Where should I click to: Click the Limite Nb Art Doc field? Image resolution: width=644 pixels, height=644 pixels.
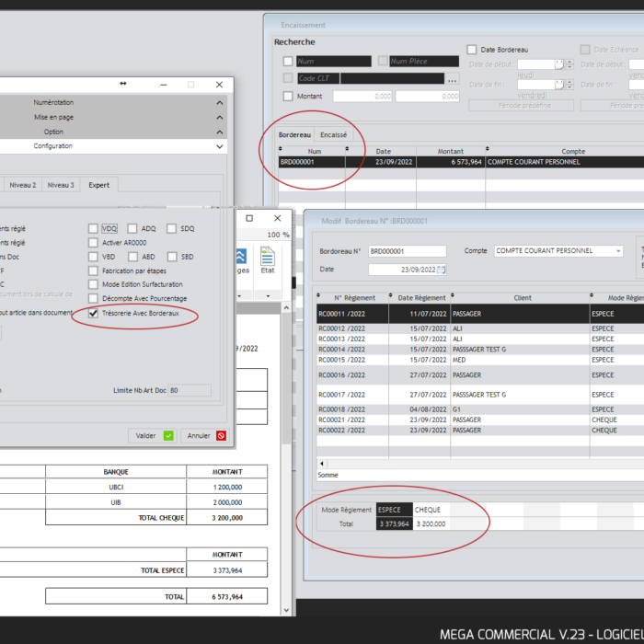190,390
